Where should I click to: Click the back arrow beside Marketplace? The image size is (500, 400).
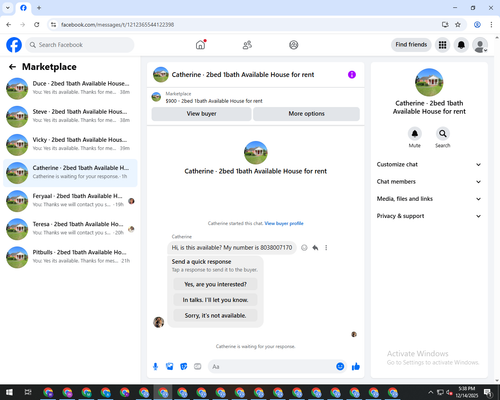pos(12,67)
